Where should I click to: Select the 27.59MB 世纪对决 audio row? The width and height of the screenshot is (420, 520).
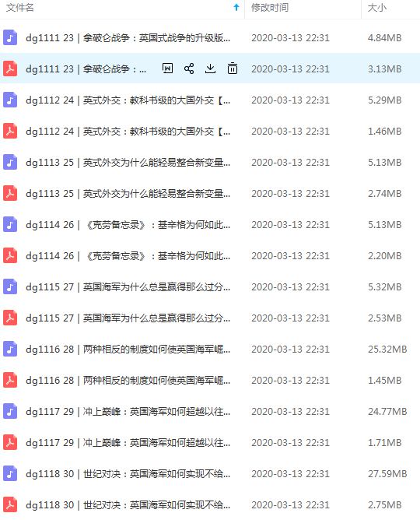(210, 473)
